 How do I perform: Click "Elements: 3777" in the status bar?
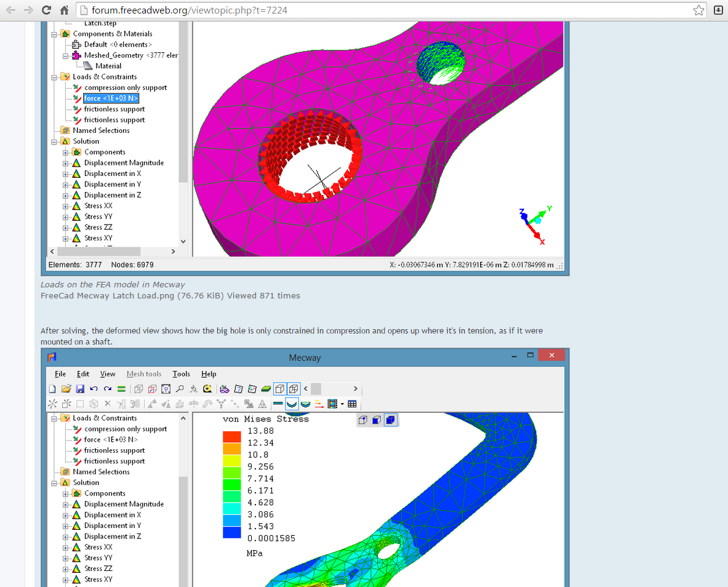pos(75,265)
